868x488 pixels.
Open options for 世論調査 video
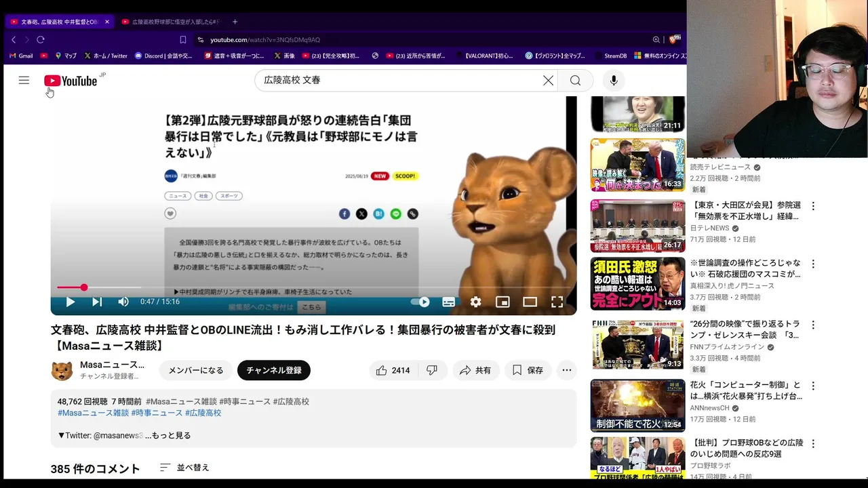pyautogui.click(x=813, y=264)
